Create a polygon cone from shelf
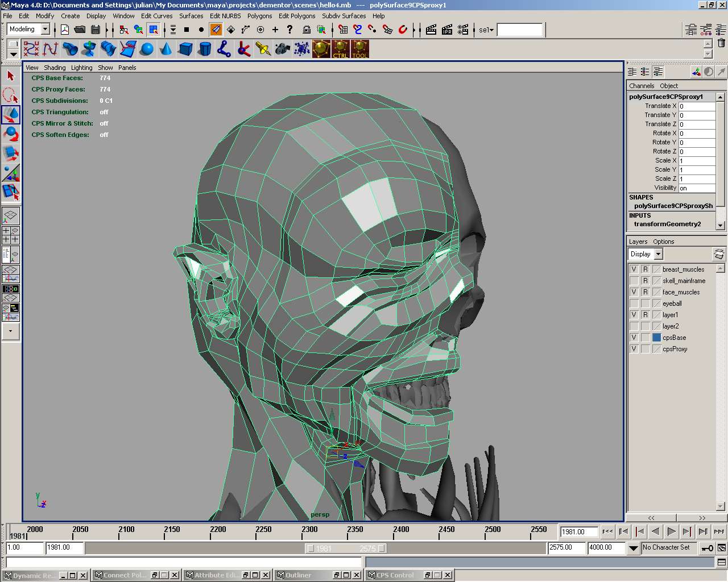The height and width of the screenshot is (582, 728). [166, 49]
